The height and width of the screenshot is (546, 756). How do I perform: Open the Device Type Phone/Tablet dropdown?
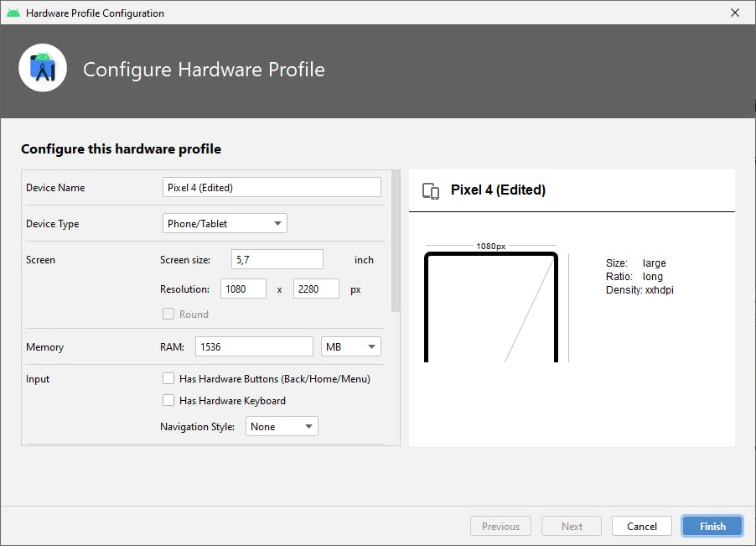click(225, 223)
